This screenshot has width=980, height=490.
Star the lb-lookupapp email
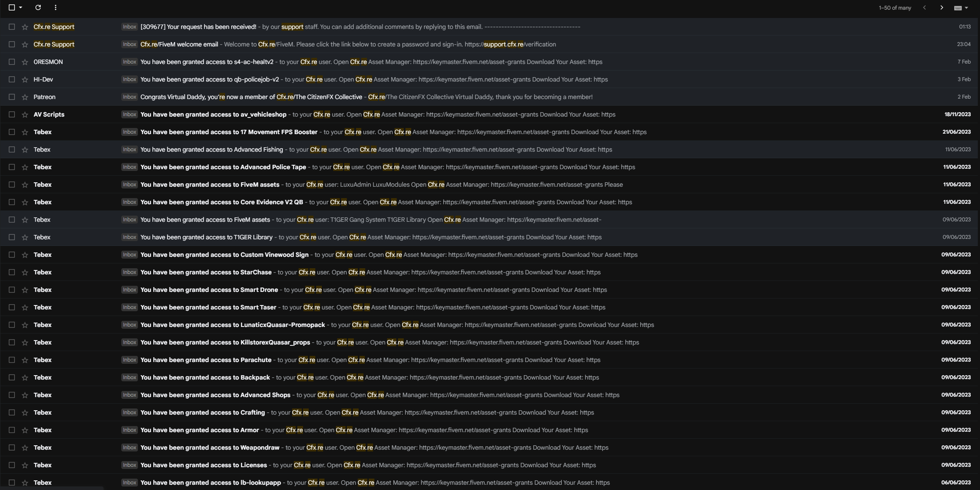(x=25, y=483)
